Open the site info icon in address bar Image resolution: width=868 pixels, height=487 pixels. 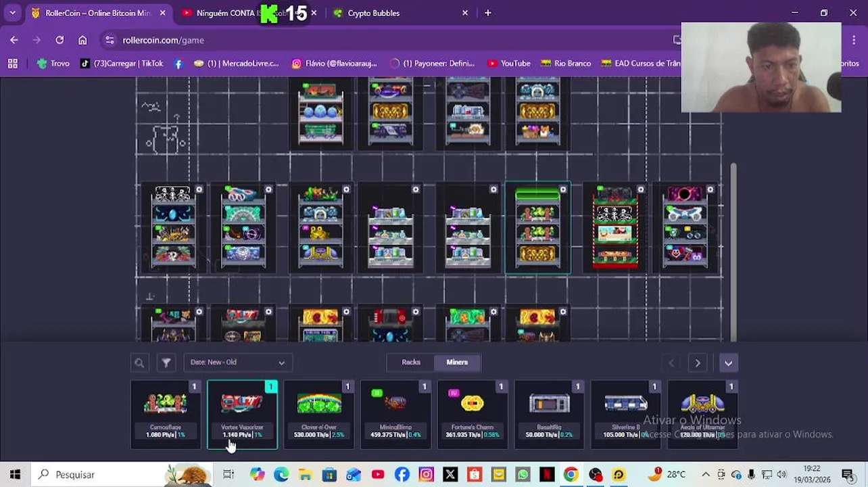[110, 40]
